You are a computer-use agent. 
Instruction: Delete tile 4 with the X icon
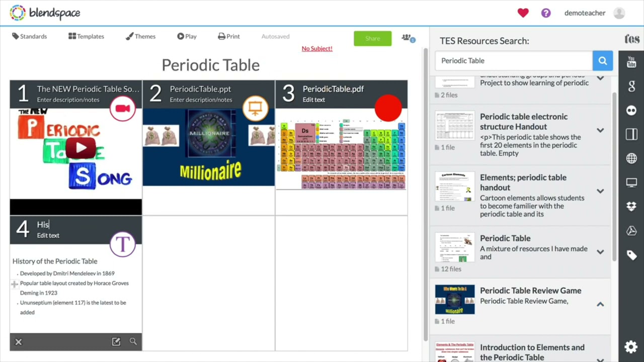18,342
